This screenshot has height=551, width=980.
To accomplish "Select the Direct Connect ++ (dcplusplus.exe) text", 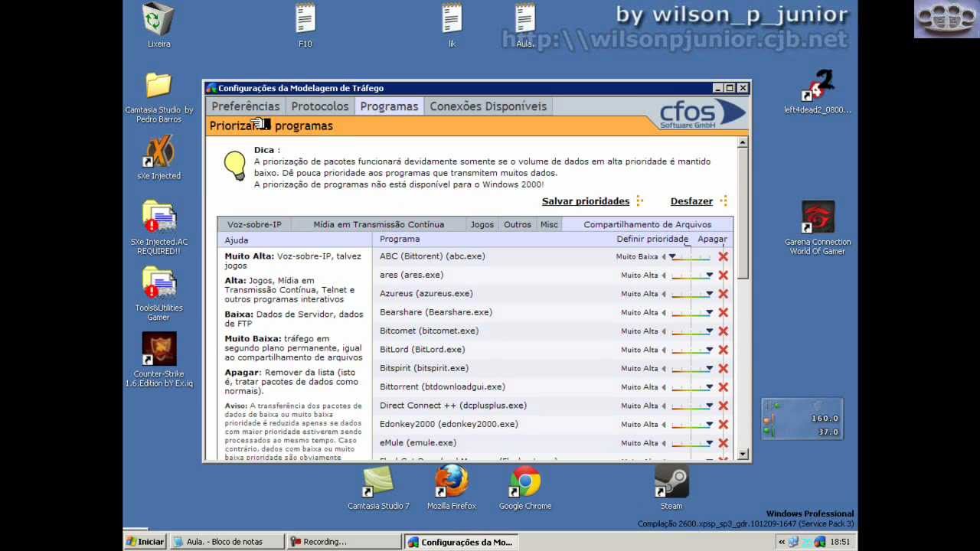I will 453,406.
